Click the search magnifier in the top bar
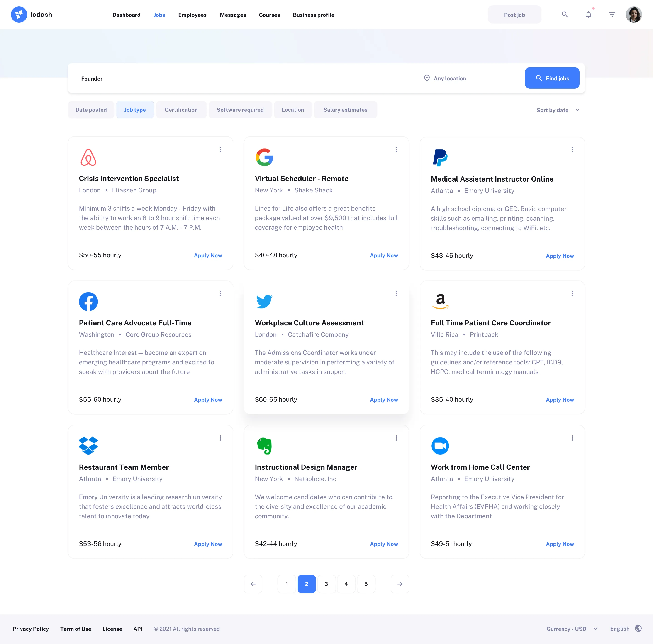This screenshot has height=644, width=653. [x=565, y=15]
